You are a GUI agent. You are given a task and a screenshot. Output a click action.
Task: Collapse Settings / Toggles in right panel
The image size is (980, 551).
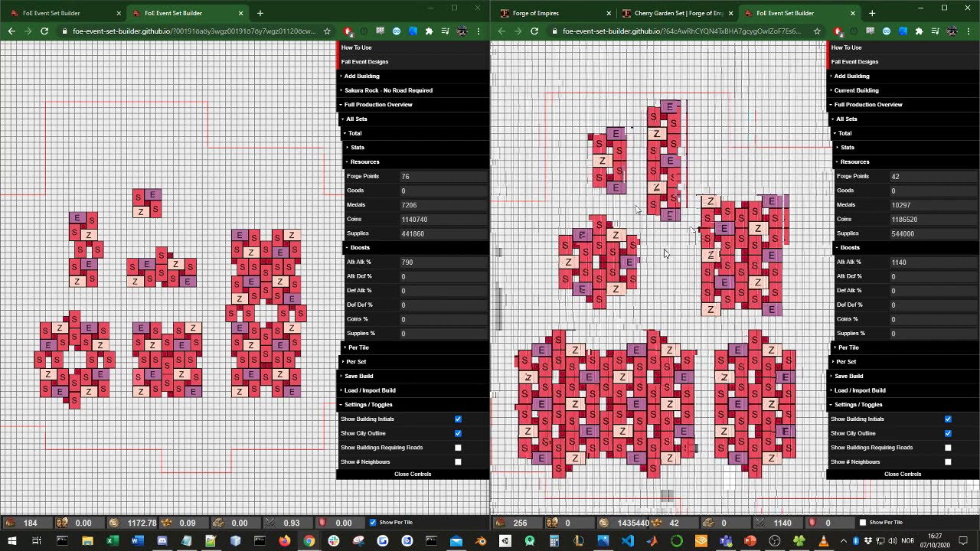coord(903,404)
